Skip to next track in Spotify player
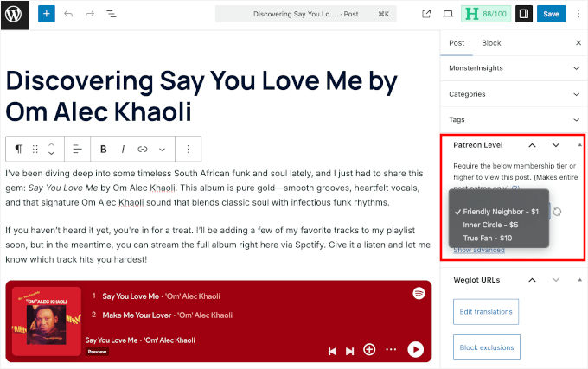 pos(350,351)
